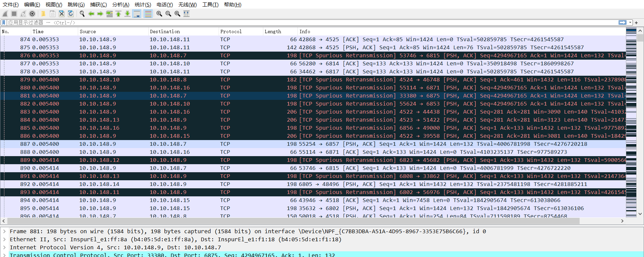Open capture options gear icon
Screen dimensions: 644x257
32,14
